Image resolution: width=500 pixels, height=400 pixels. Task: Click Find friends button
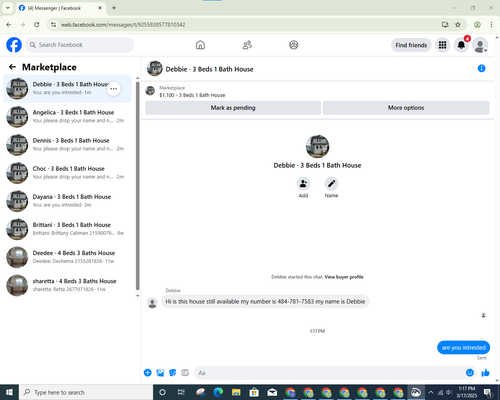(411, 45)
